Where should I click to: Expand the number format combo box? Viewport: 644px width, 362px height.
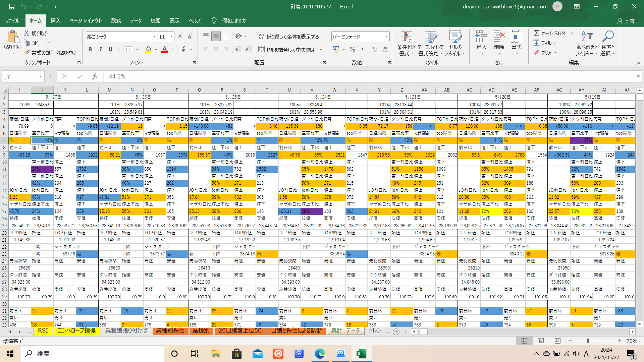pyautogui.click(x=386, y=37)
